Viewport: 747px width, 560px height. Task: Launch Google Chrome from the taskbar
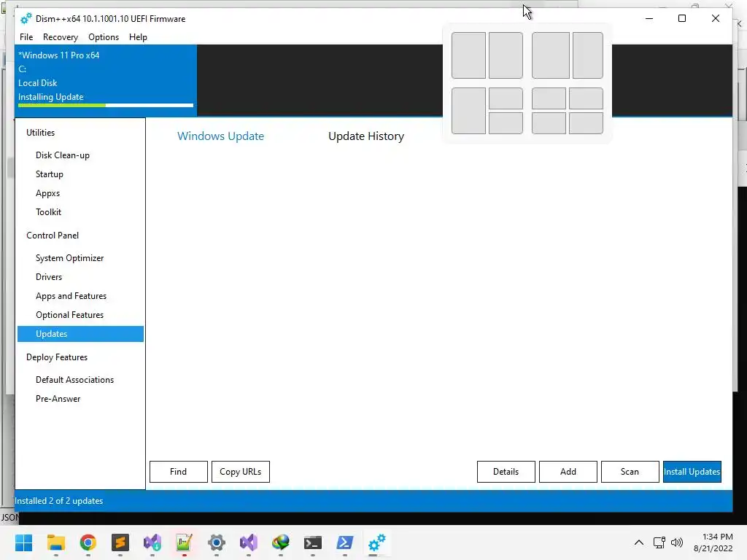click(88, 542)
